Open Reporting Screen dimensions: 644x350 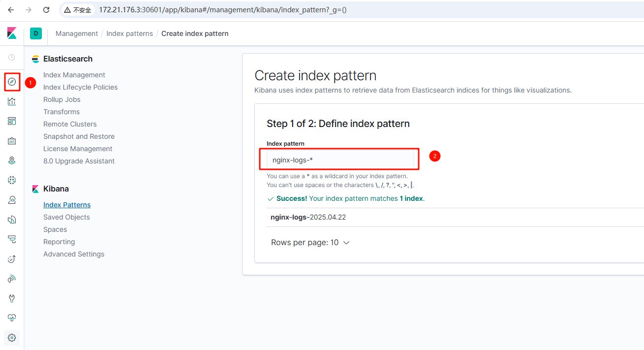click(59, 242)
